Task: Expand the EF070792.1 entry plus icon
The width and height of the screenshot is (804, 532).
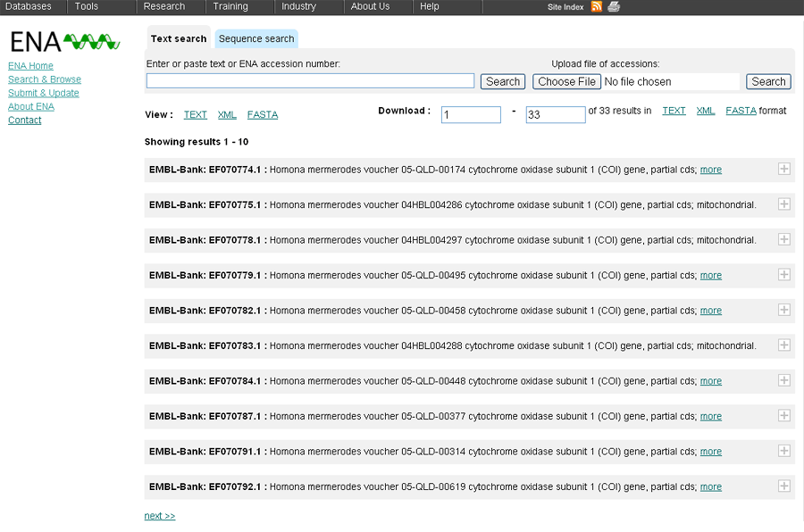Action: point(784,486)
